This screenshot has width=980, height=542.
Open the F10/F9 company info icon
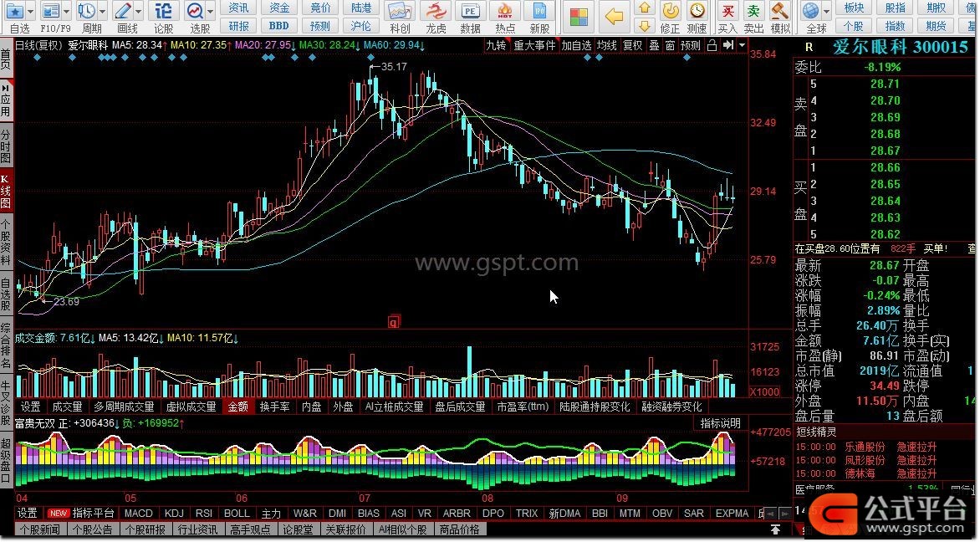pos(51,11)
